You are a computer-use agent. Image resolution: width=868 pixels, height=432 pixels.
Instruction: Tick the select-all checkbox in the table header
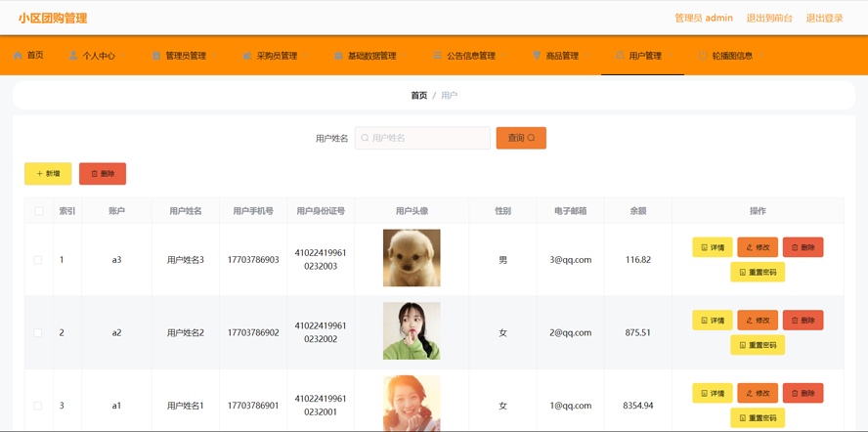click(39, 210)
